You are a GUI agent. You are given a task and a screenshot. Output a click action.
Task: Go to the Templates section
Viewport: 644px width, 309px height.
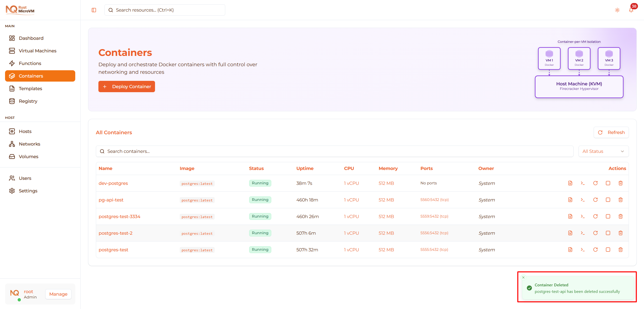point(30,89)
